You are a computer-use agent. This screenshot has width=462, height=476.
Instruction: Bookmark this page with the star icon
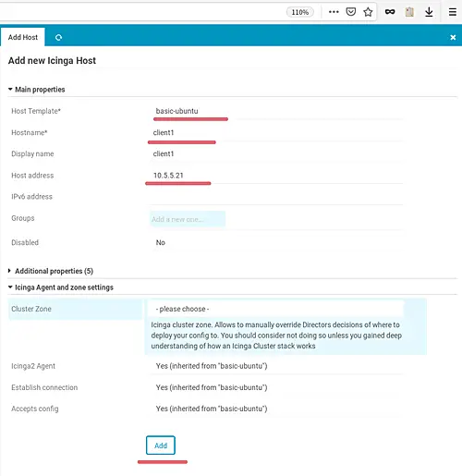click(x=368, y=12)
